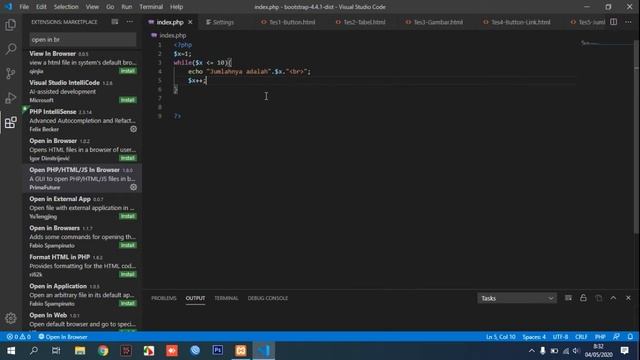Open Google Chrome from the taskbar
Viewport: 640px width, 360px height.
(x=103, y=351)
